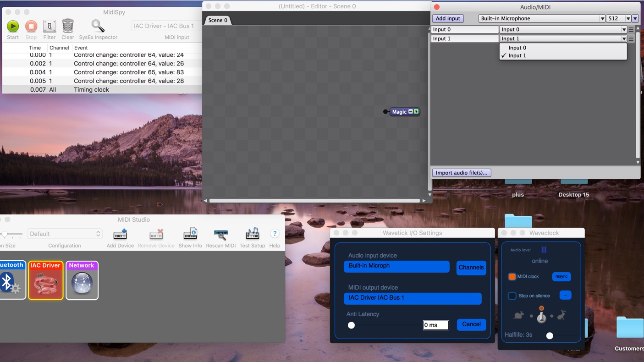The height and width of the screenshot is (362, 644).
Task: Select the Bluetooth device in MIDI Studio
Action: pyautogui.click(x=11, y=280)
